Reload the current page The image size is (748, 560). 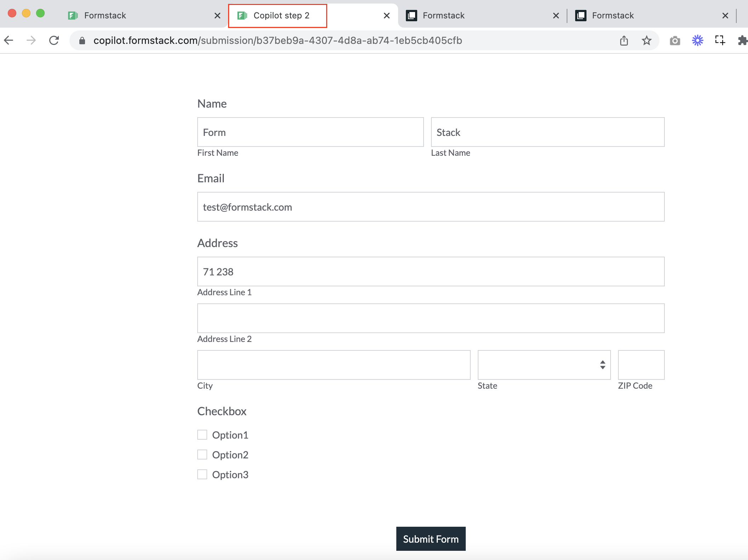click(54, 40)
